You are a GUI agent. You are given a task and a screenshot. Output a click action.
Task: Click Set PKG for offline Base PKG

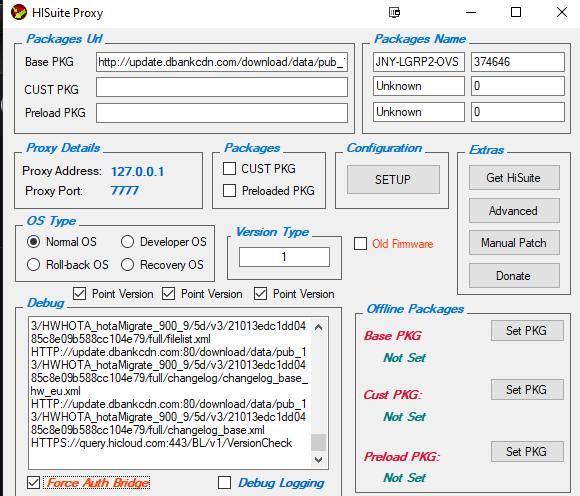click(527, 331)
